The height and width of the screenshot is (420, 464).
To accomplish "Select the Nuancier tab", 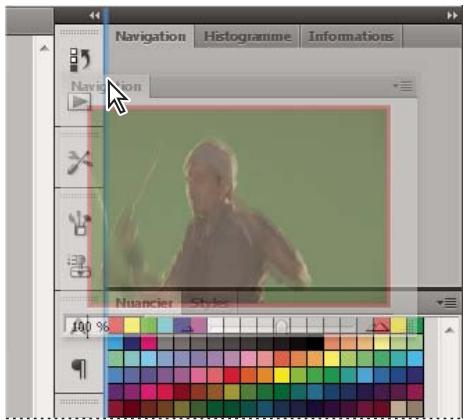I will (144, 303).
